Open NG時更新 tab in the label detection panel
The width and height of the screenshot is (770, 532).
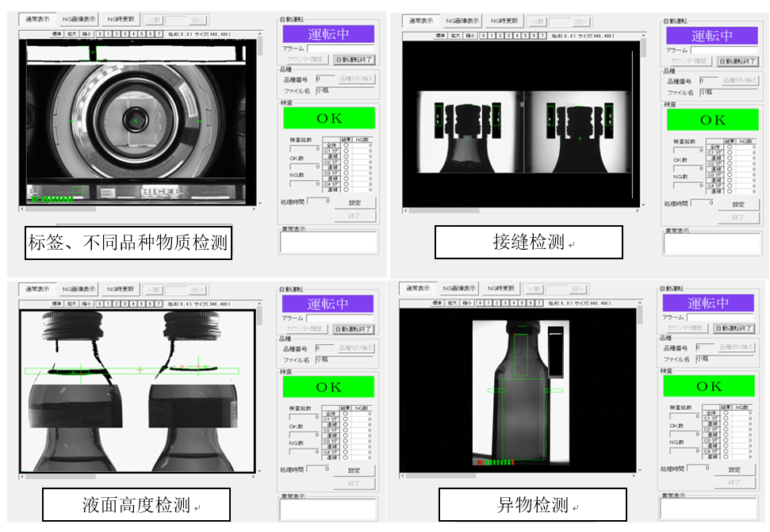tap(121, 19)
